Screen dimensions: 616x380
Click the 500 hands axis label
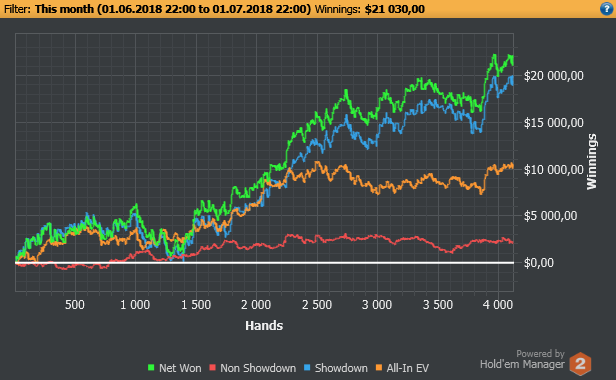pyautogui.click(x=75, y=305)
